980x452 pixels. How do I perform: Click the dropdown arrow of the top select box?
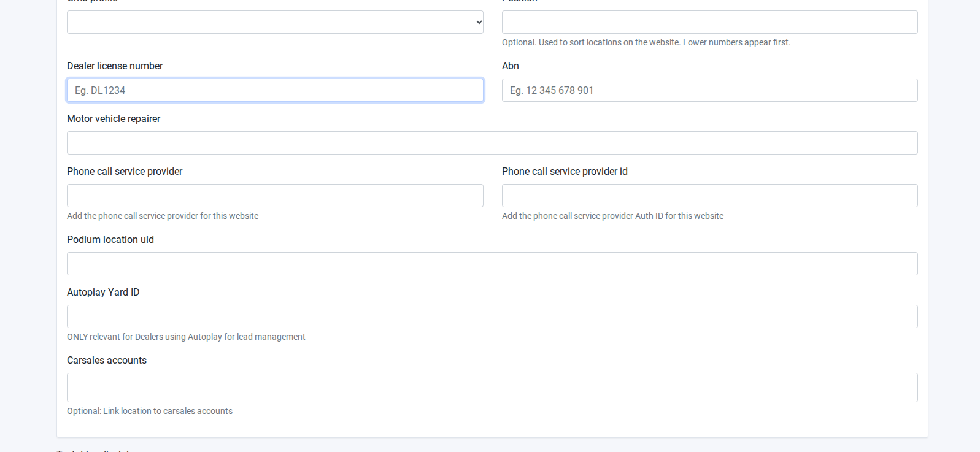[x=479, y=22]
